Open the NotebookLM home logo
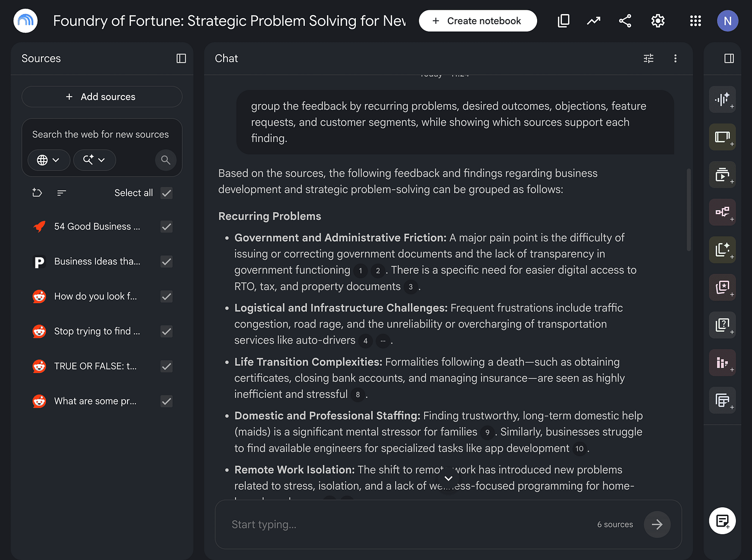Screen dimensions: 752x560 click(25, 21)
